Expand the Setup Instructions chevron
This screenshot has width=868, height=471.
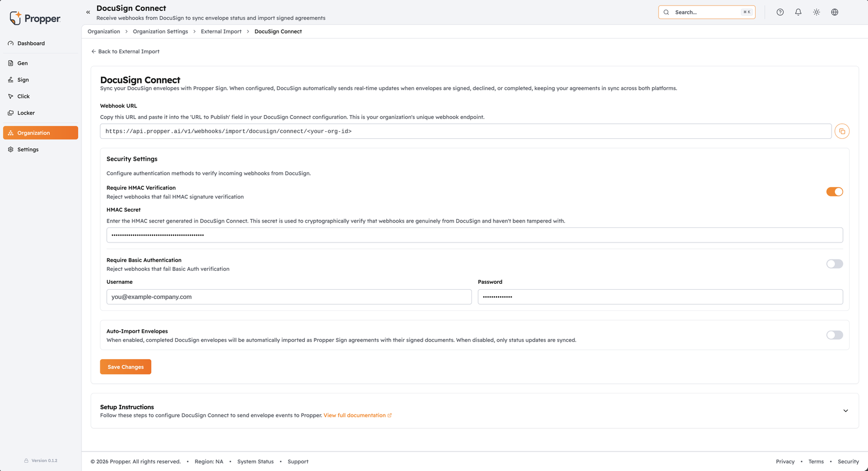[845, 411]
